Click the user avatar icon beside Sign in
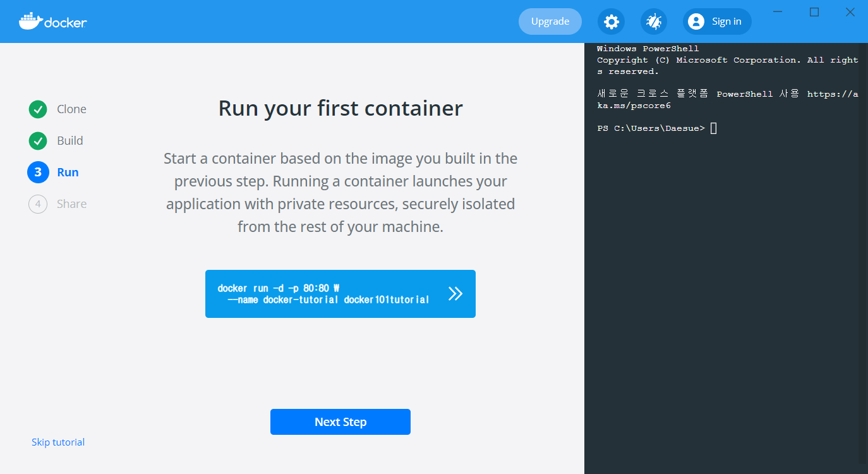 coord(696,21)
